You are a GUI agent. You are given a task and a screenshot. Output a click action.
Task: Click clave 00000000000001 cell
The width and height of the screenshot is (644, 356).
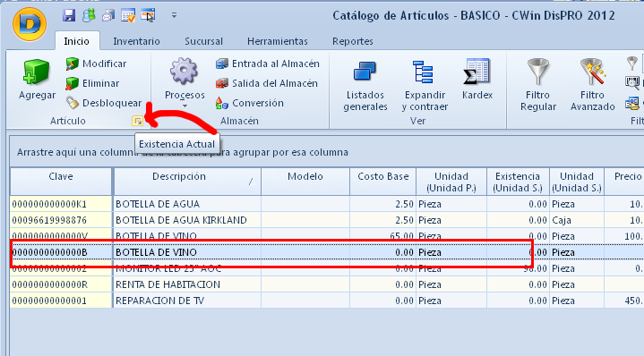[61, 301]
